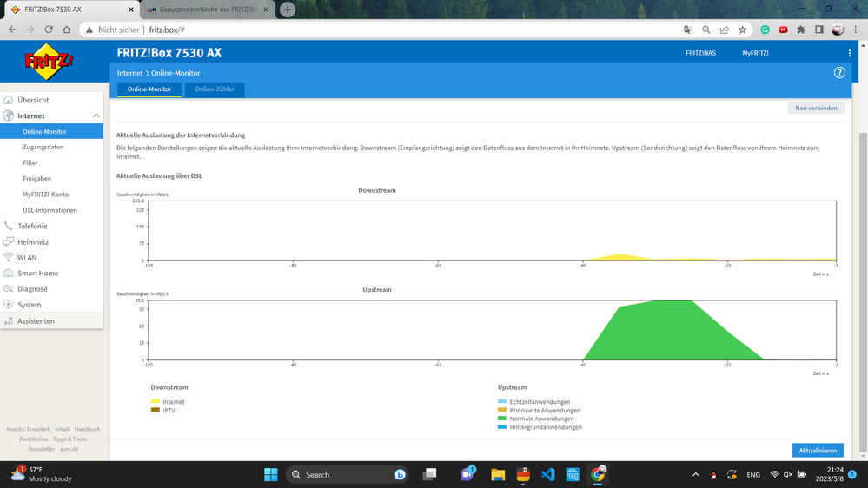Toggle the Chrome side panel icon

click(819, 30)
